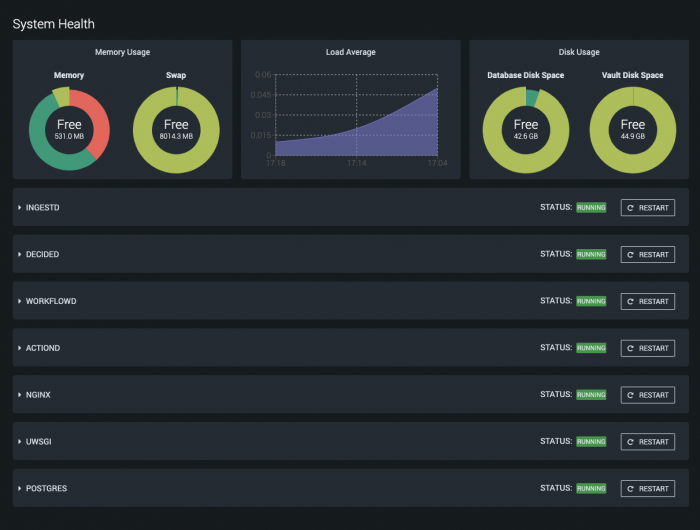The image size is (700, 530).
Task: Click the Database Disk Space donut chart
Action: [x=526, y=129]
